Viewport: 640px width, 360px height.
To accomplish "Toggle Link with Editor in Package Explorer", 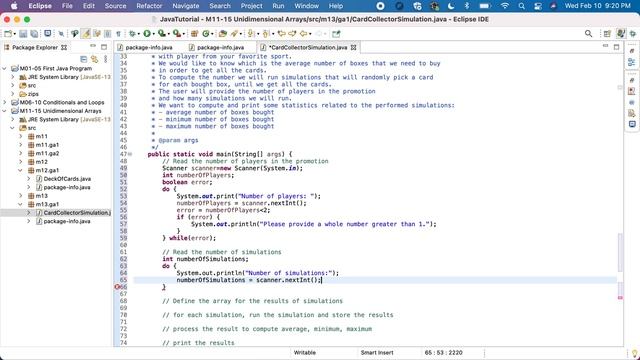I will point(95,59).
